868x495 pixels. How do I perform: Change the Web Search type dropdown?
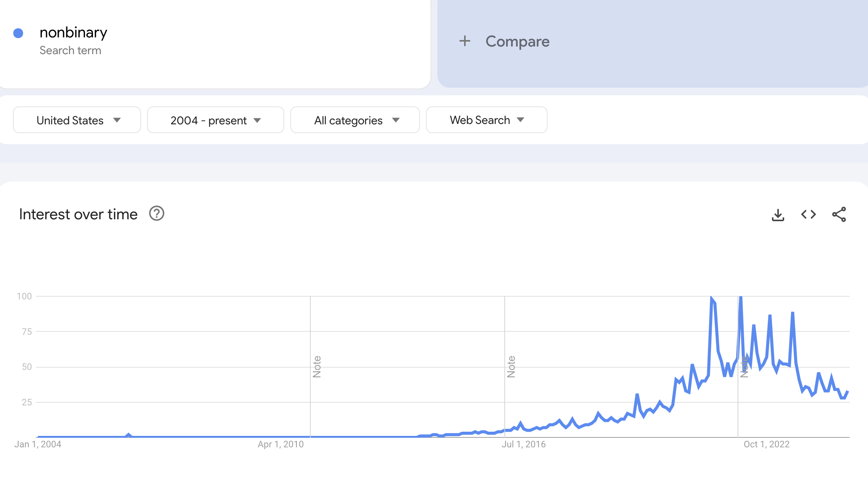[486, 120]
